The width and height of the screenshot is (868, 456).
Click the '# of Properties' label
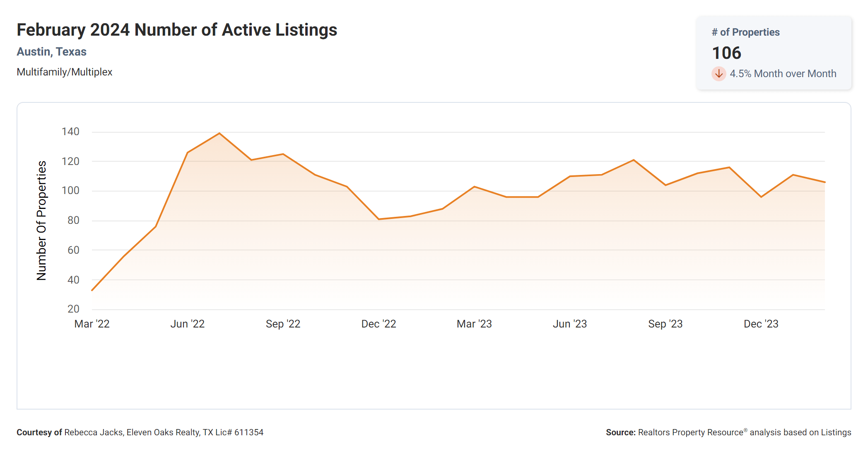[745, 32]
